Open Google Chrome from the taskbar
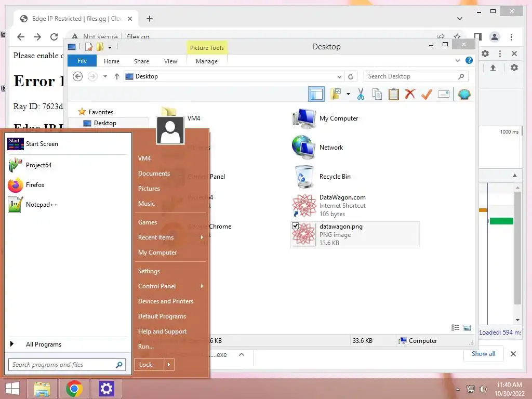Viewport: 532px width, 399px height. pos(74,388)
